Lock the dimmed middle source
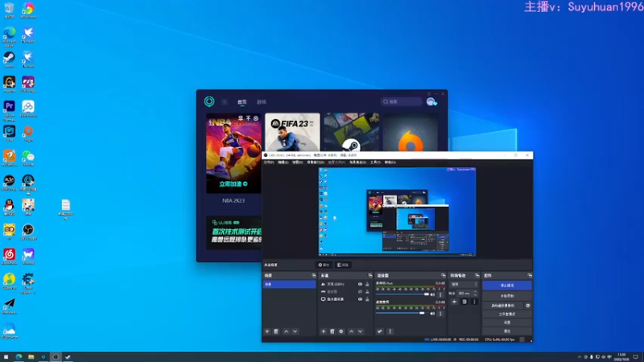This screenshot has width=644, height=362. (367, 291)
